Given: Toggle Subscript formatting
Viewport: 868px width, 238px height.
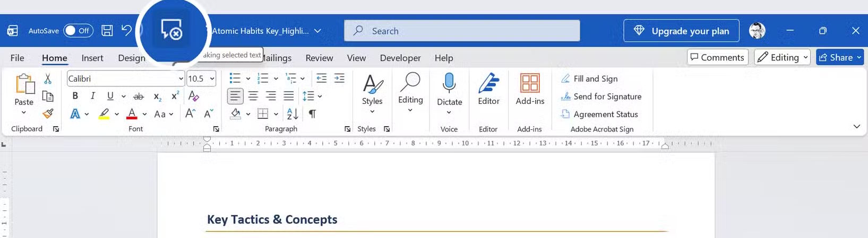Looking at the screenshot, I should 157,96.
